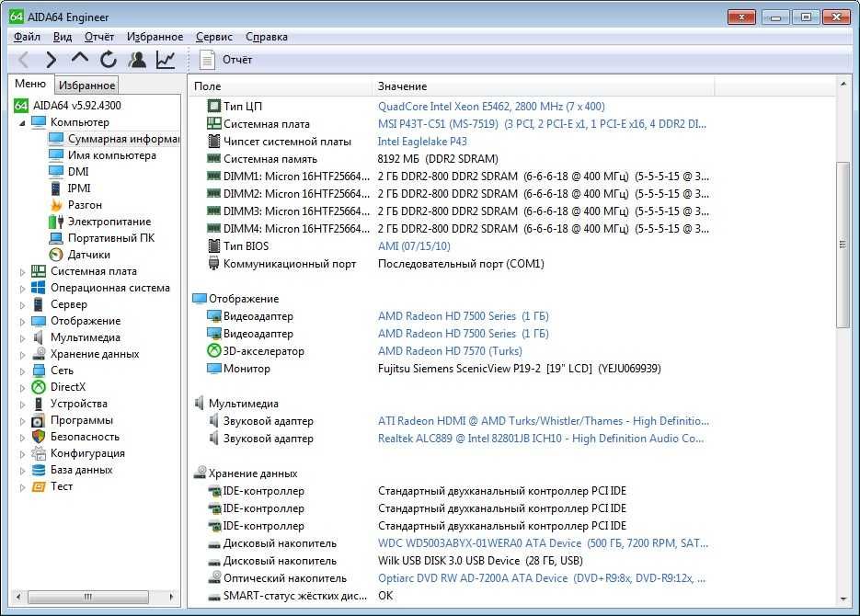Click the Системная плата tree icon

(x=39, y=270)
